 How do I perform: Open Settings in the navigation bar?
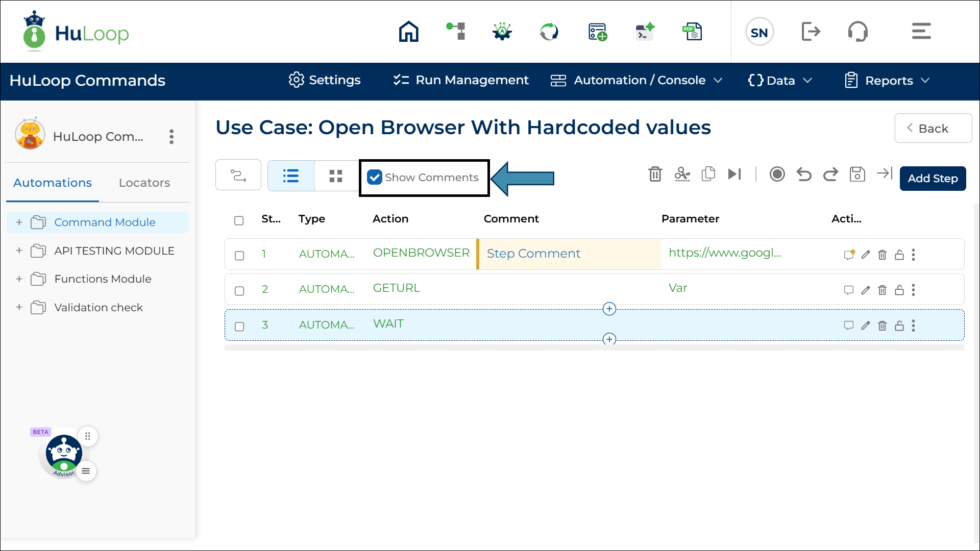tap(325, 80)
